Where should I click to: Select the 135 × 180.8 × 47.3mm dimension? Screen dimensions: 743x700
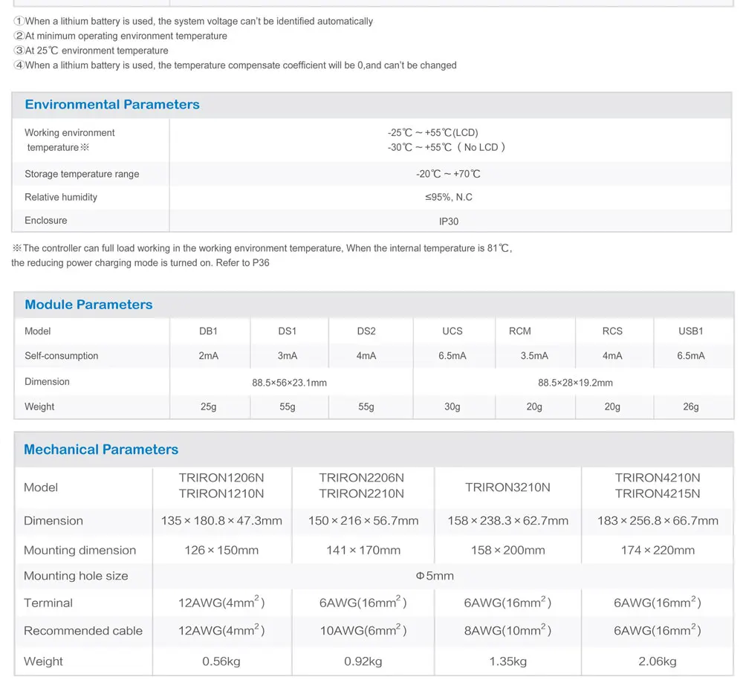click(x=221, y=521)
